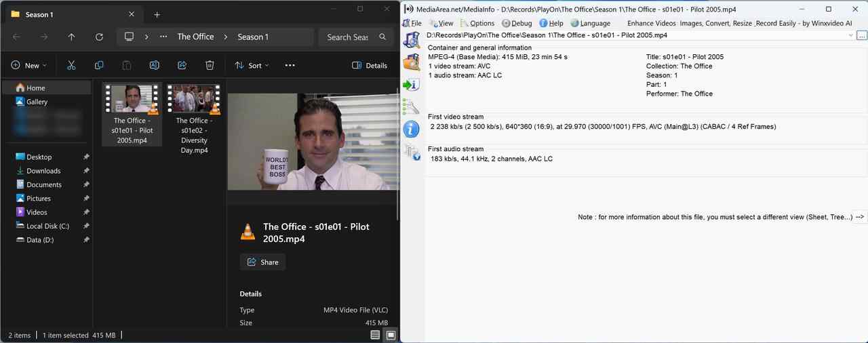868x343 pixels.
Task: Click the Season 1 breadcrumb
Action: pos(253,37)
